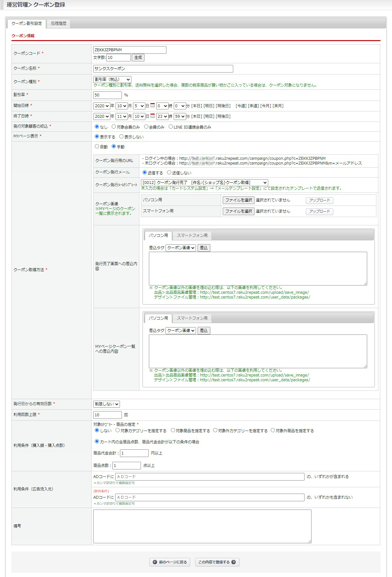Select なし for 発行対象顧客の絞込
Screen dimensions: 392x577
coord(97,127)
